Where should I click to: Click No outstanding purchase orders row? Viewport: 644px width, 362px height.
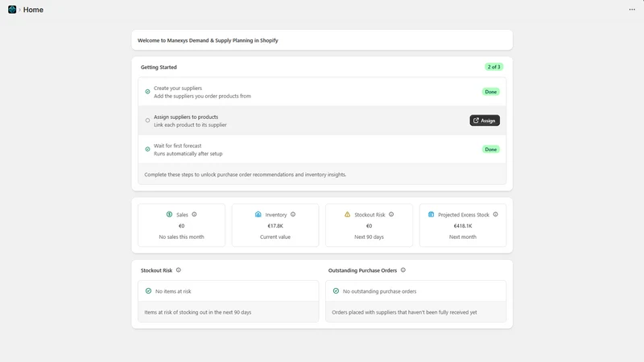[x=415, y=291]
